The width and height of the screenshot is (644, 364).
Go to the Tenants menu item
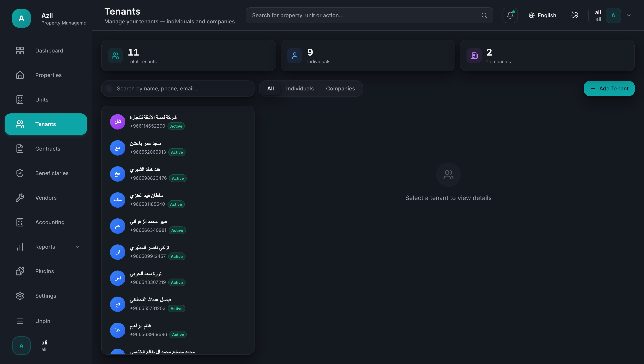(x=46, y=124)
